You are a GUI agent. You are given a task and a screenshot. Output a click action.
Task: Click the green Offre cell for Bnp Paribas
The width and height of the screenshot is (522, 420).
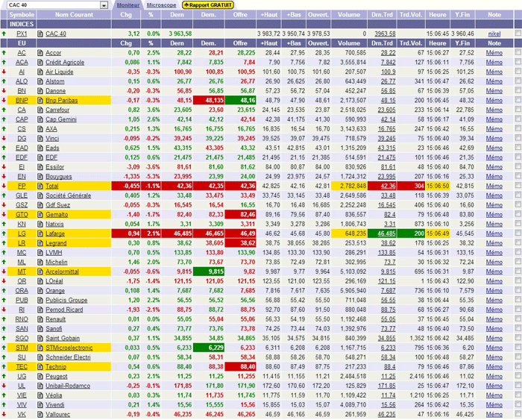241,100
